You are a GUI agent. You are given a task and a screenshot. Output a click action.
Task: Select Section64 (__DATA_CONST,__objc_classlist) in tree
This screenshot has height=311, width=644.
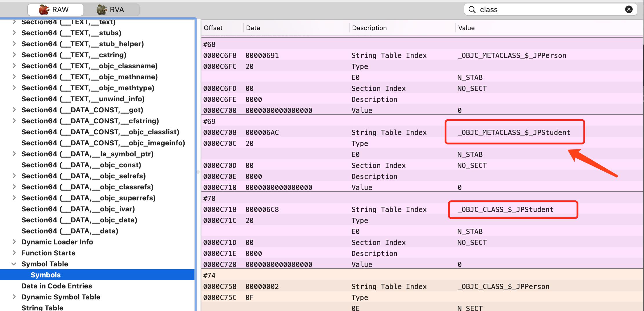pos(100,132)
